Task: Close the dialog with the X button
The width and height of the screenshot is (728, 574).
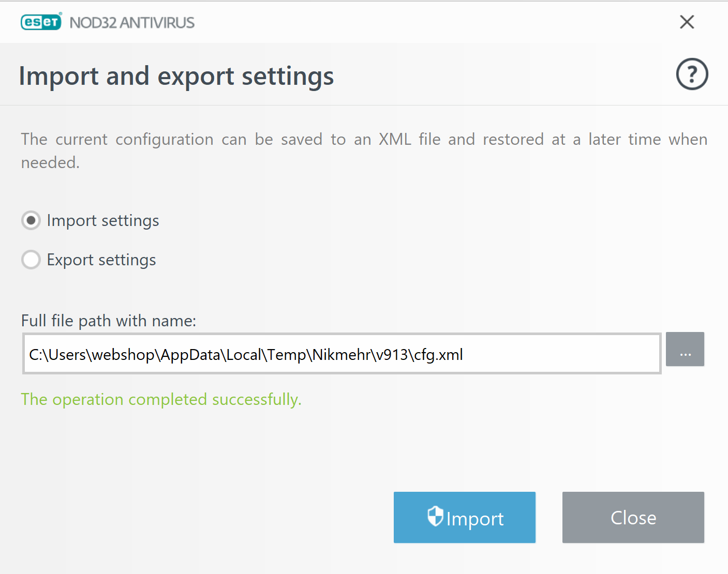Action: coord(687,22)
